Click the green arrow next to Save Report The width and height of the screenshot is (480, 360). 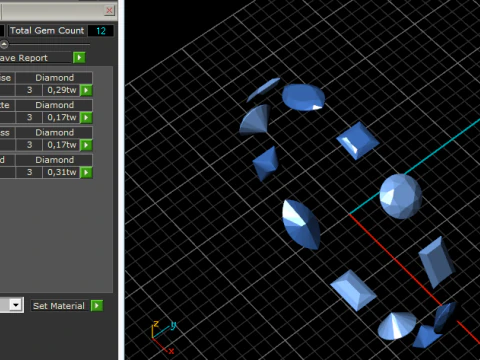[x=79, y=58]
